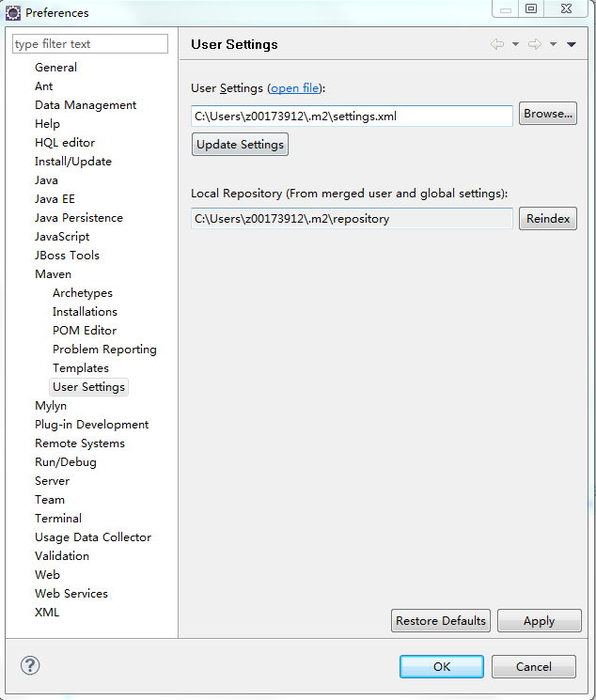
Task: Select the Java EE category
Action: pyautogui.click(x=55, y=199)
